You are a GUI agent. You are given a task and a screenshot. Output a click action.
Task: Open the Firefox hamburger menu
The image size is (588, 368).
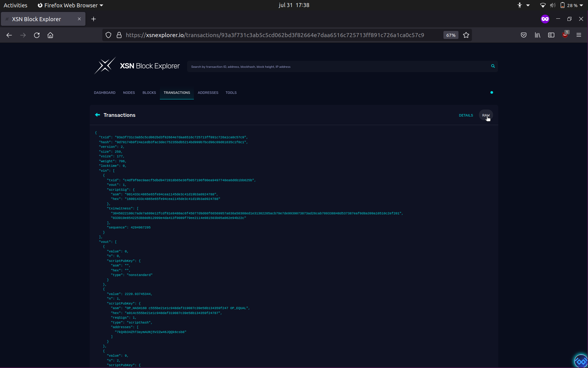click(579, 35)
